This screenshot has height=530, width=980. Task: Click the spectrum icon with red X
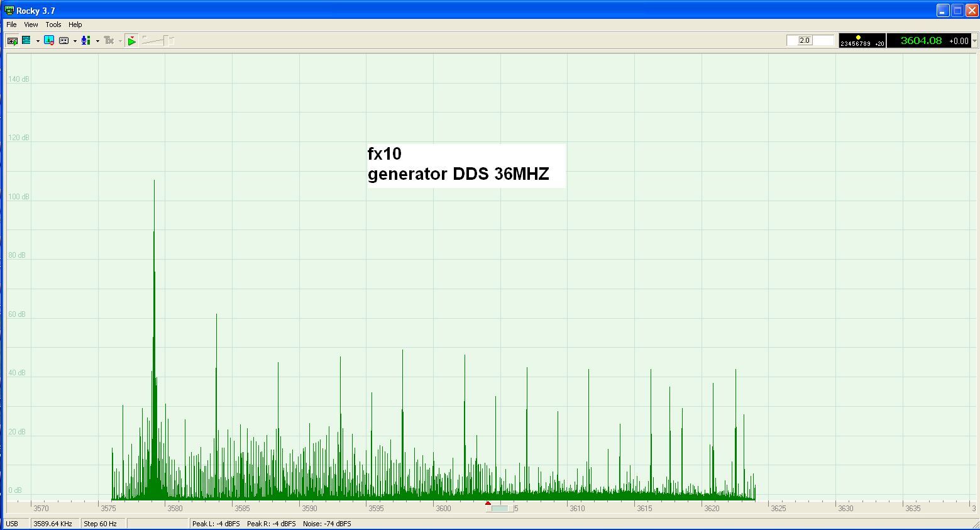[x=49, y=41]
